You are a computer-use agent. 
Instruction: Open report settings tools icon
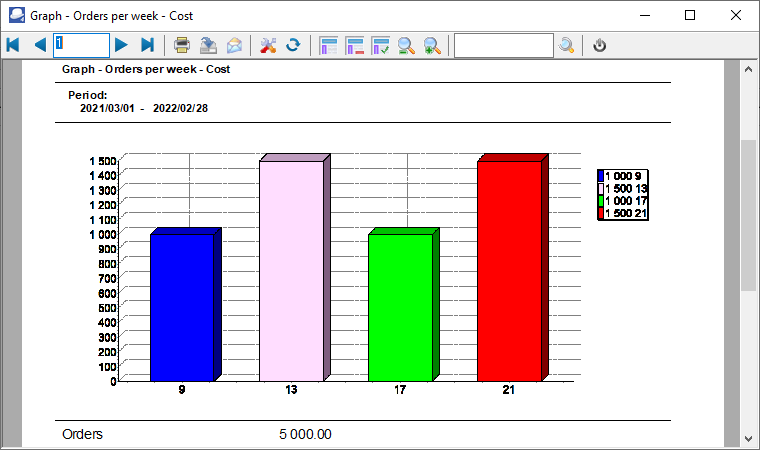pyautogui.click(x=268, y=45)
